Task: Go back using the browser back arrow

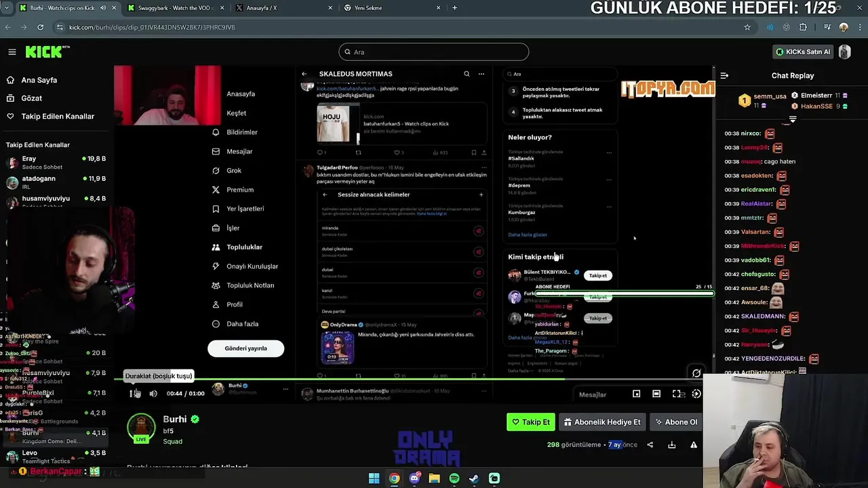Action: 7,27
